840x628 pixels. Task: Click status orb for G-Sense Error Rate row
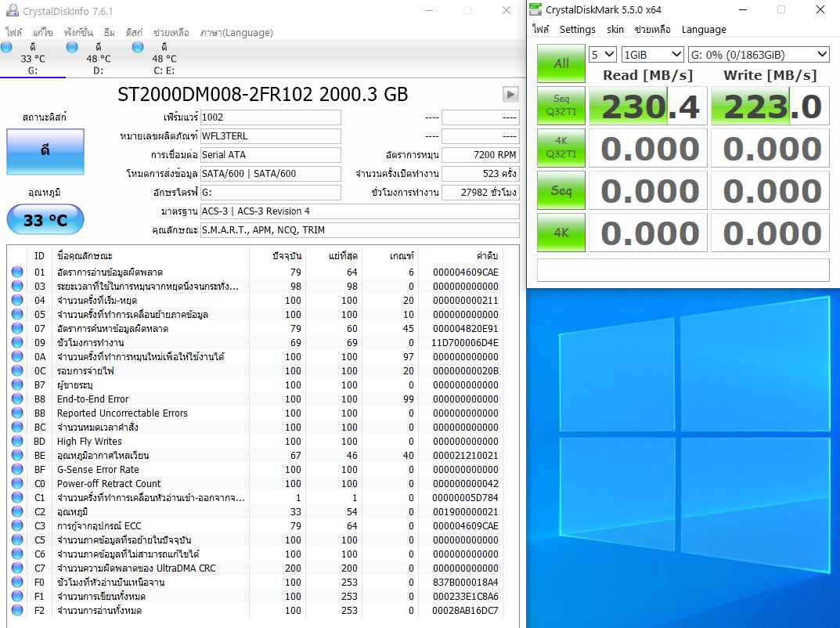(x=17, y=469)
